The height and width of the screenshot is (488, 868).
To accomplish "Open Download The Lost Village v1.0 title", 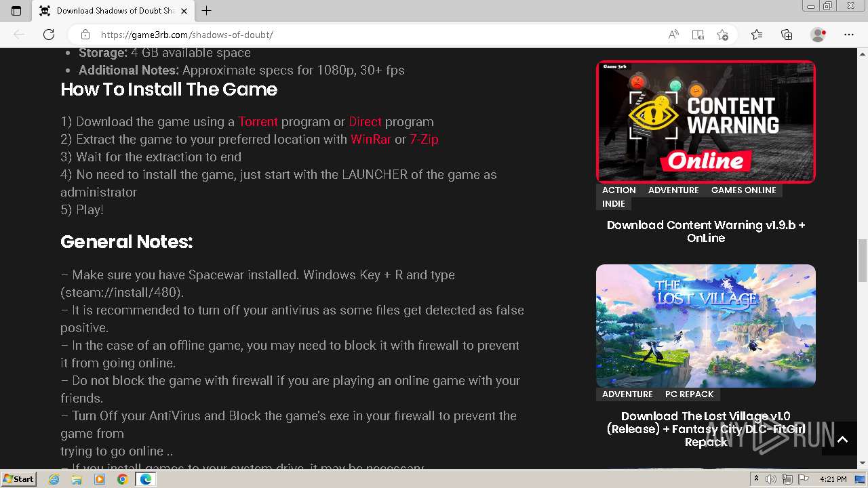I will coord(706,429).
